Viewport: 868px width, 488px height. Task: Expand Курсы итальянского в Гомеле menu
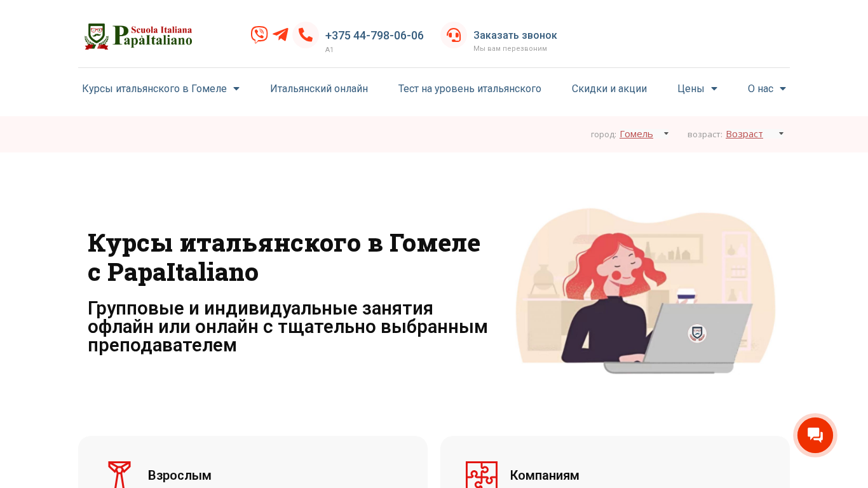[x=161, y=89]
